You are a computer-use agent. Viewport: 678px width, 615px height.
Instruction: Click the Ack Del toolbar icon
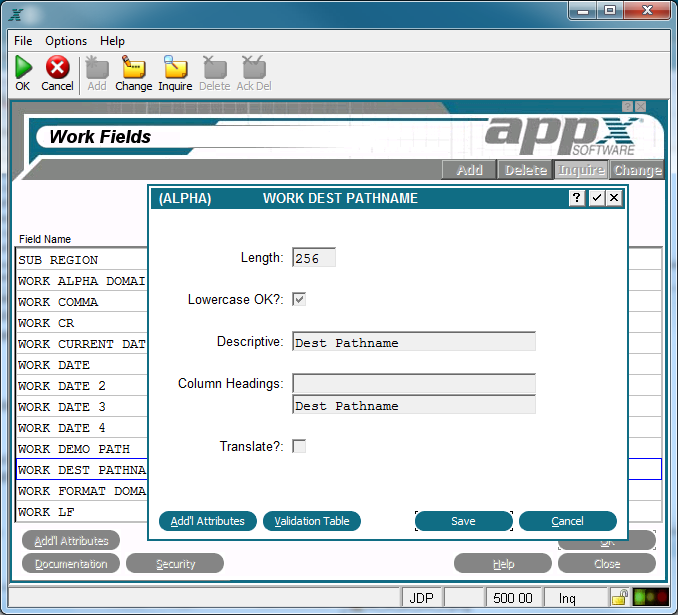click(254, 68)
